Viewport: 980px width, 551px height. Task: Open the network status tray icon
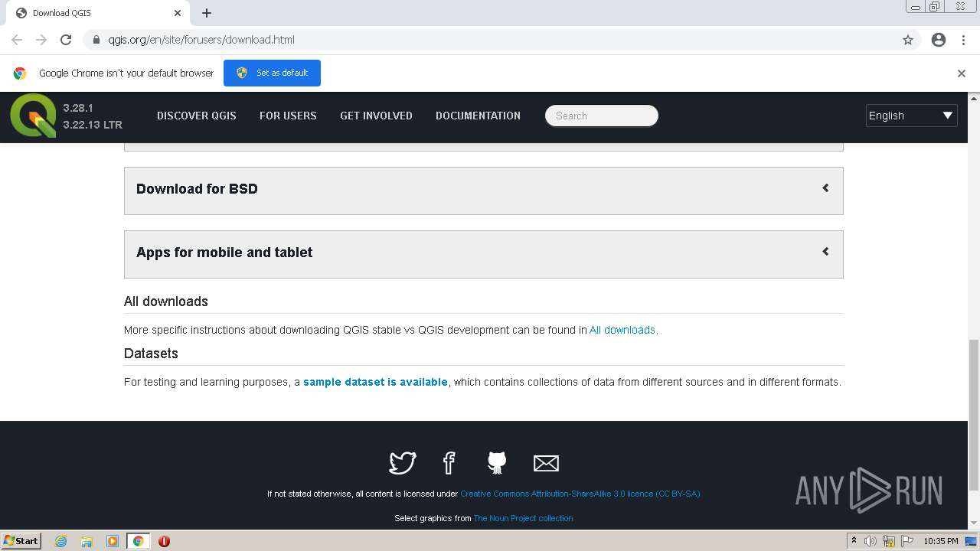[x=889, y=541]
